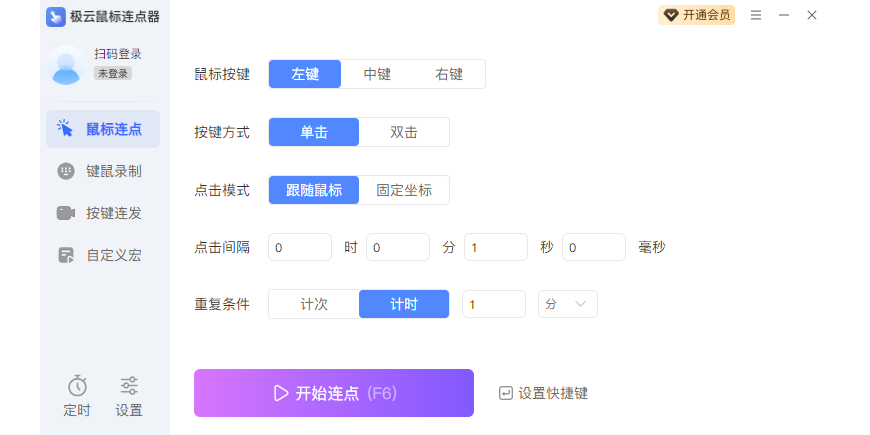Click the 极云鼠标连点器 app logo icon
This screenshot has width=870, height=435.
tap(55, 17)
